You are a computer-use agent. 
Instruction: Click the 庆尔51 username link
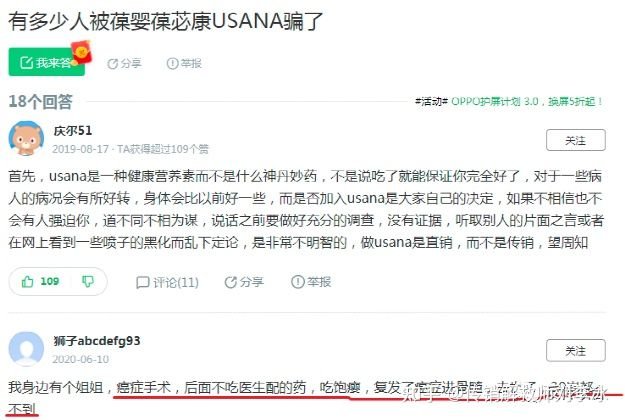(73, 130)
